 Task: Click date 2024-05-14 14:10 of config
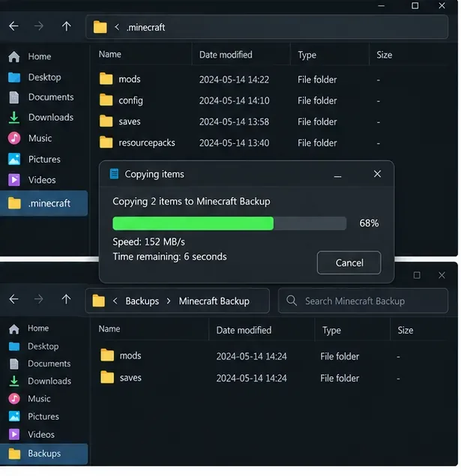pos(234,100)
